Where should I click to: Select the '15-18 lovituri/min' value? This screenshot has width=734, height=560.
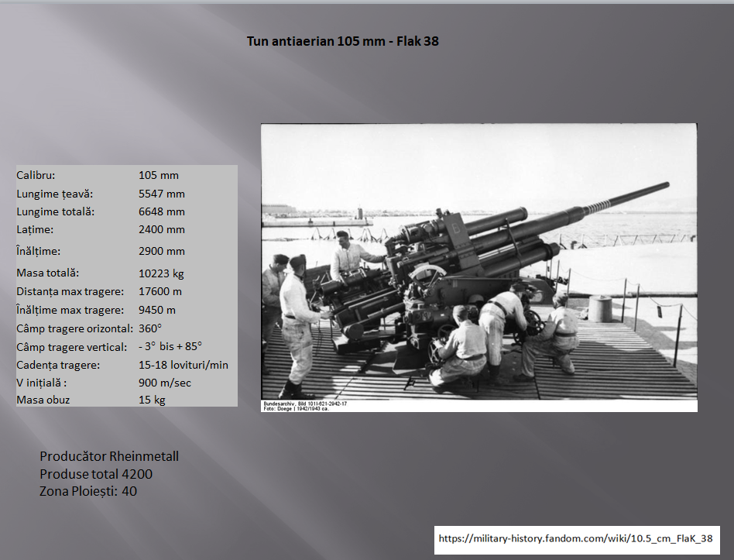(x=183, y=365)
